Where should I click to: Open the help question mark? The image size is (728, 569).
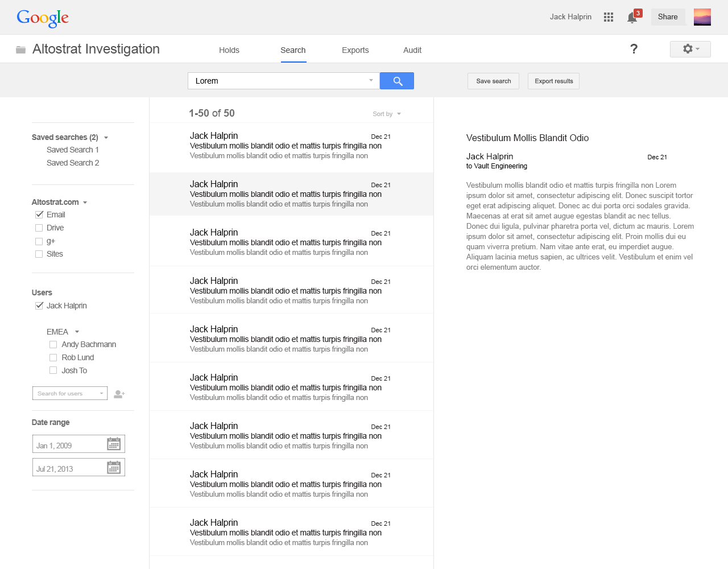(x=634, y=49)
